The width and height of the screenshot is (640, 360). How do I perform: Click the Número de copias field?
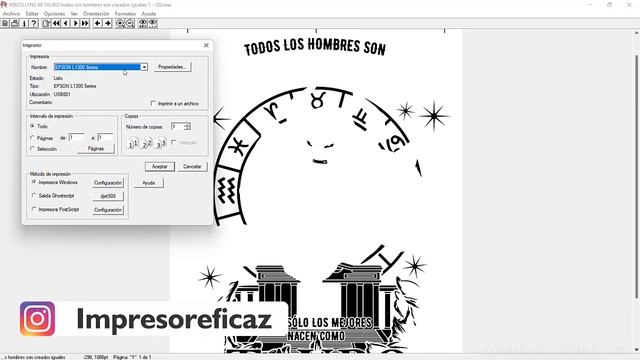pos(178,127)
